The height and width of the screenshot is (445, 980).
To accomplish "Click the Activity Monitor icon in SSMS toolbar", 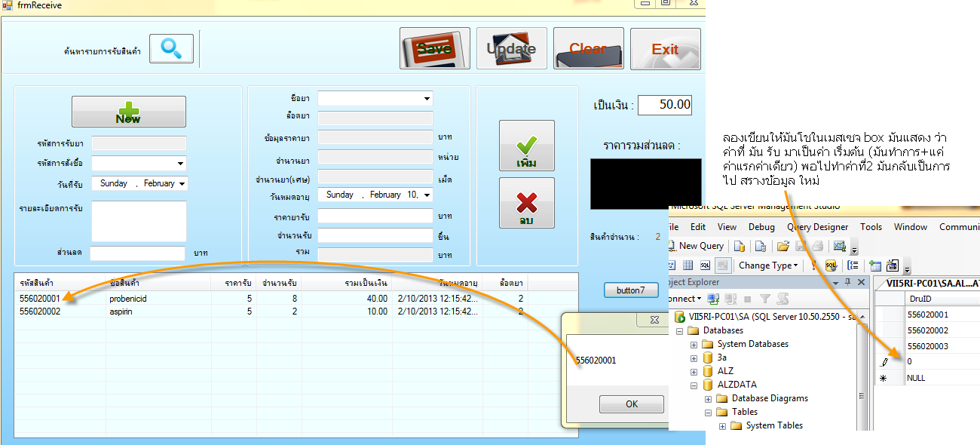I will [840, 246].
